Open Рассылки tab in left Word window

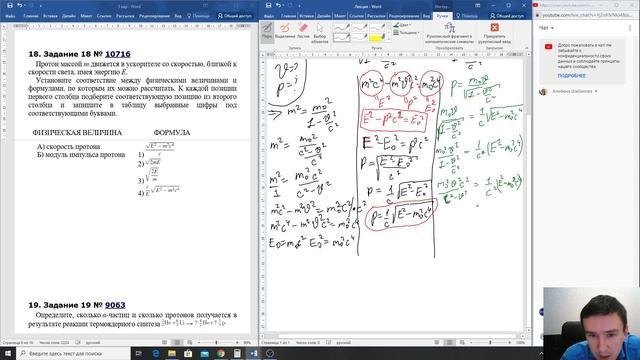[125, 16]
